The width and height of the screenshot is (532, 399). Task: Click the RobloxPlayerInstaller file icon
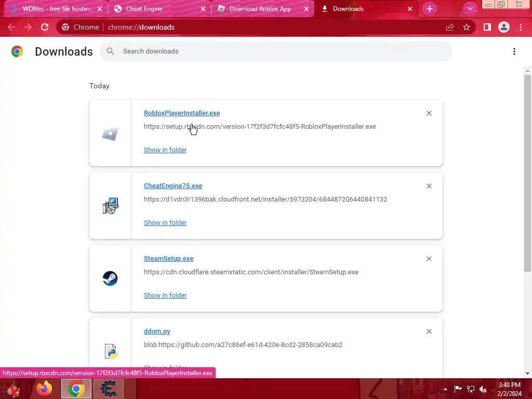click(x=110, y=134)
